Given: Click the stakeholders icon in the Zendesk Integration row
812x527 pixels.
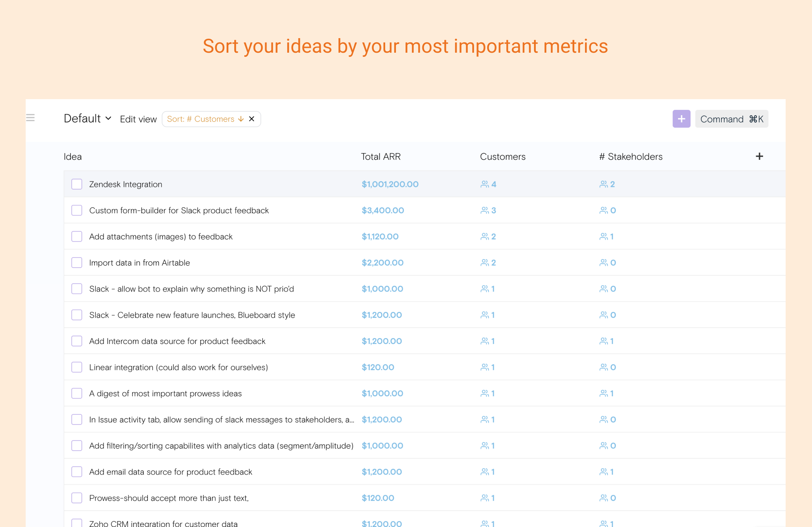Looking at the screenshot, I should pos(603,184).
